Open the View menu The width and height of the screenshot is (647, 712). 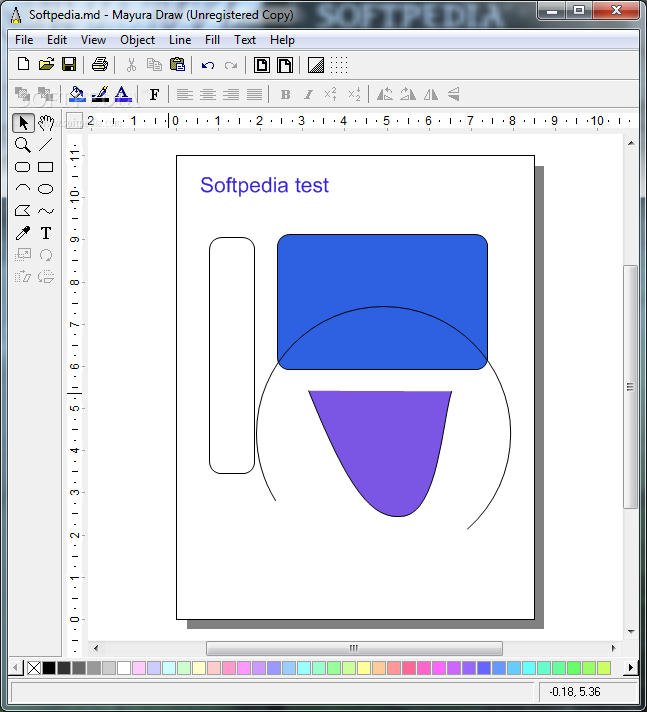93,40
